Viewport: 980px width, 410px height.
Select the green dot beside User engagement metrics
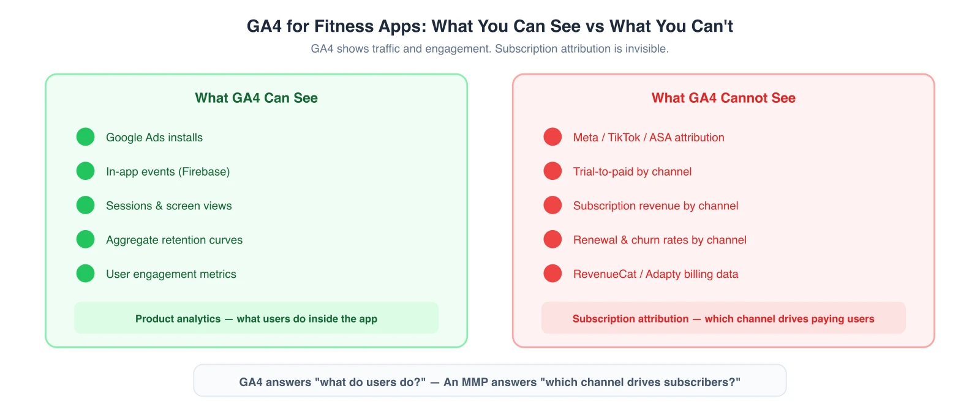[85, 274]
